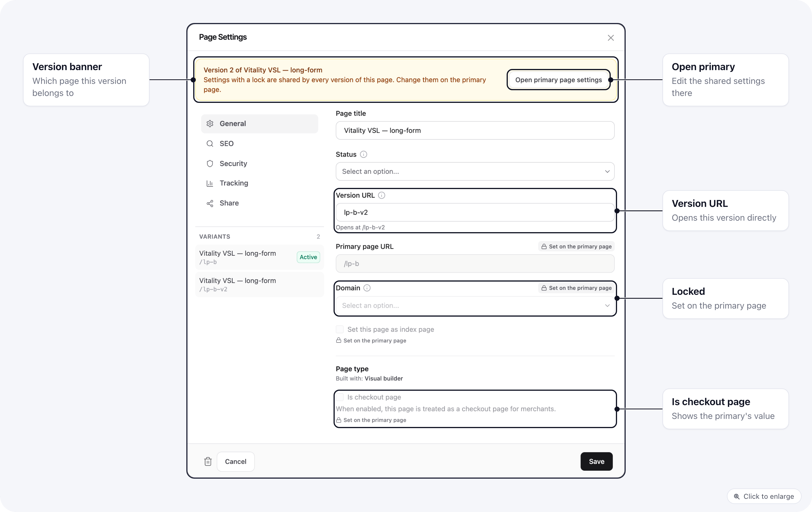The image size is (812, 512).
Task: Click the 'Opens at /lp-b-v2' helper text
Action: (360, 228)
